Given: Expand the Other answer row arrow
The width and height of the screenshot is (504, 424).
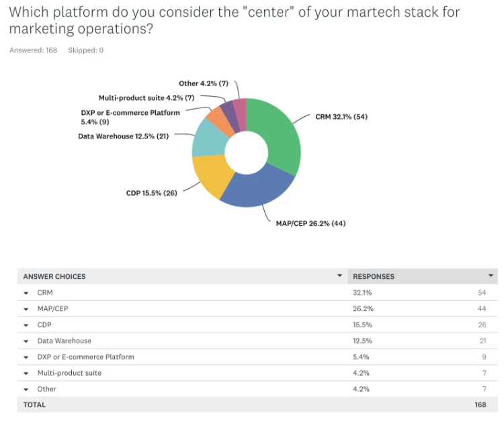Looking at the screenshot, I should click(26, 389).
